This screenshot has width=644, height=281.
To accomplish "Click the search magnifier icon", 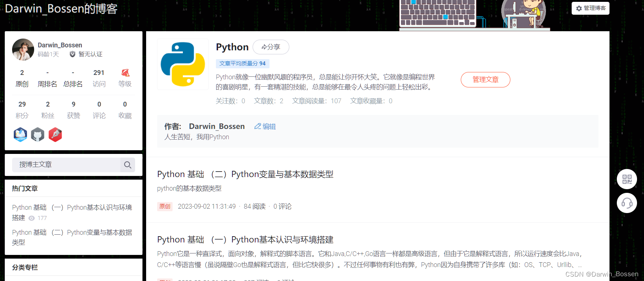I will 127,165.
